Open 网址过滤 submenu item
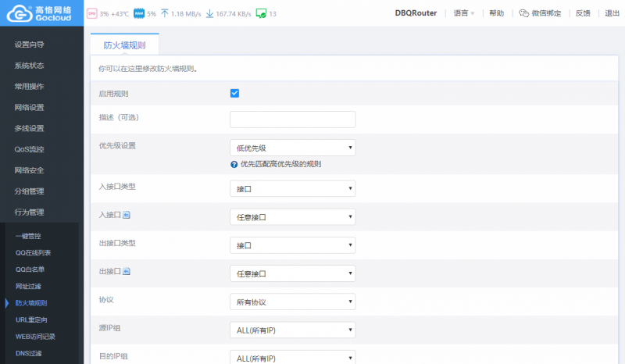Screen dimensions: 625x364 tap(28, 286)
